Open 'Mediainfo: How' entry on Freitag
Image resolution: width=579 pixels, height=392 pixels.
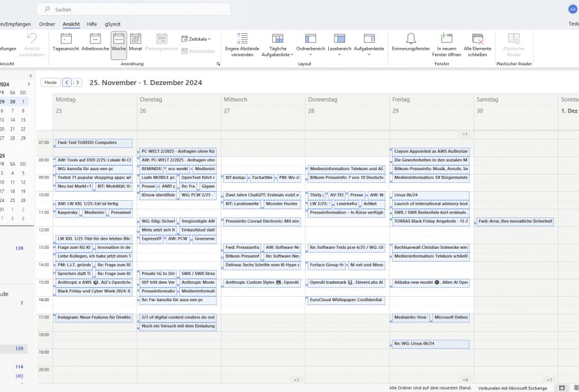tap(411, 317)
